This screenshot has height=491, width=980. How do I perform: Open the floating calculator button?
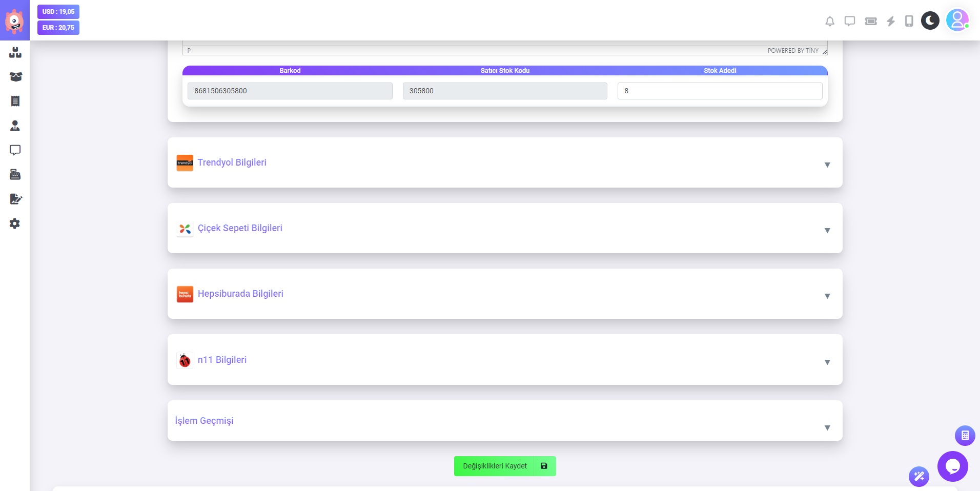pos(965,436)
